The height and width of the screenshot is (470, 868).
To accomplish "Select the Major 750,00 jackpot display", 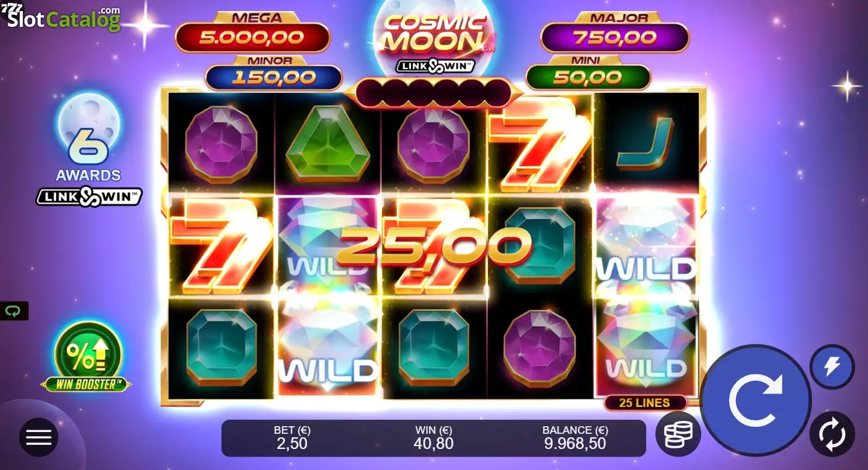I will point(615,33).
